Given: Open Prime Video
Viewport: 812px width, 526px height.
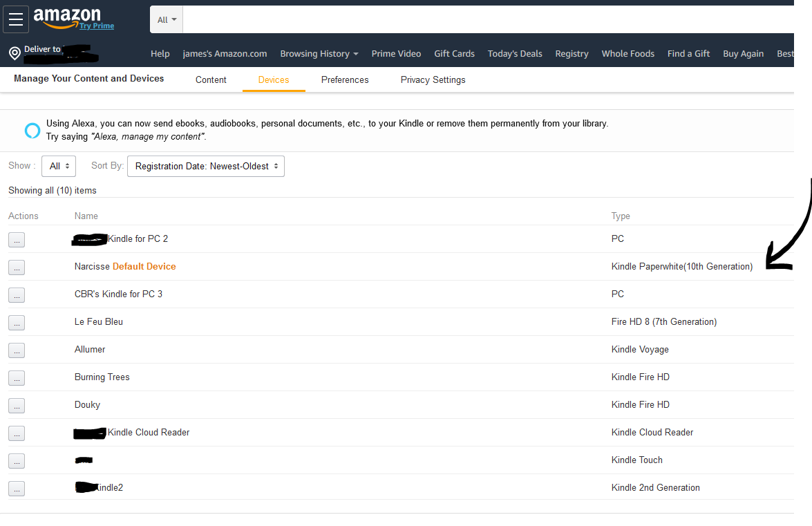Looking at the screenshot, I should tap(396, 54).
